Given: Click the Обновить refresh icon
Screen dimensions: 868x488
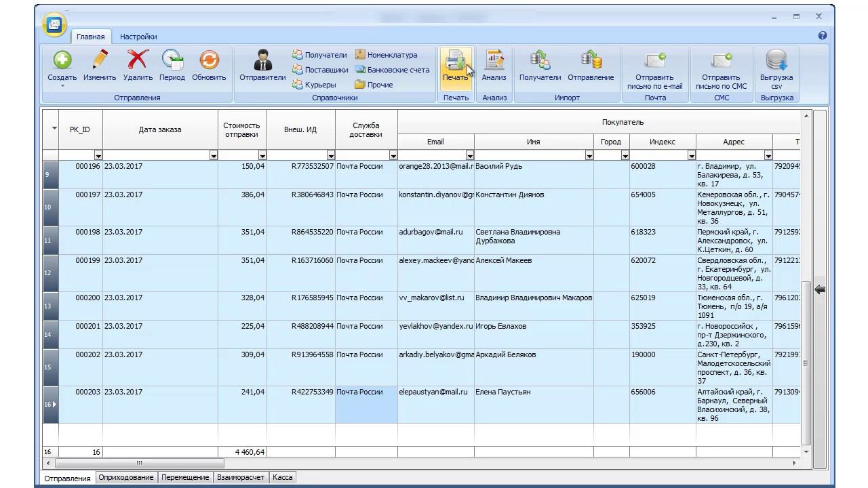Looking at the screenshot, I should pos(209,60).
